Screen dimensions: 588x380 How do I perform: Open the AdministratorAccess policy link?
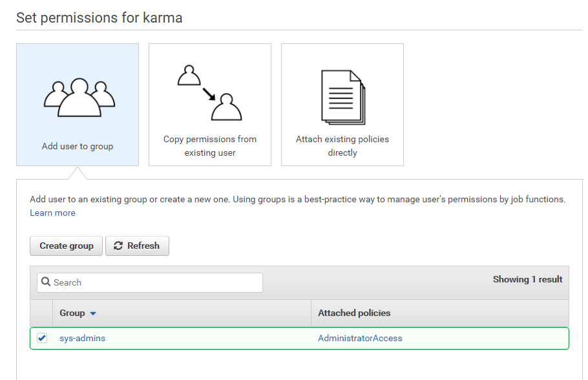pos(360,338)
